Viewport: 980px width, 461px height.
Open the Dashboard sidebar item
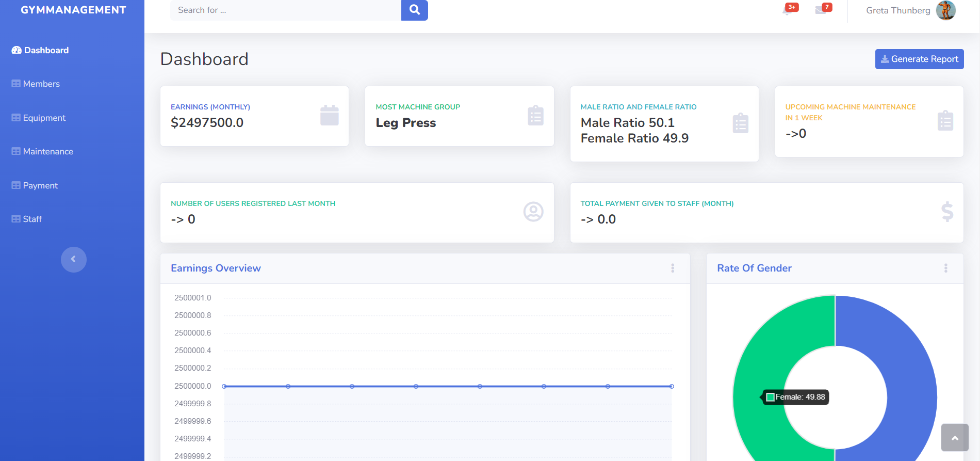pyautogui.click(x=40, y=50)
